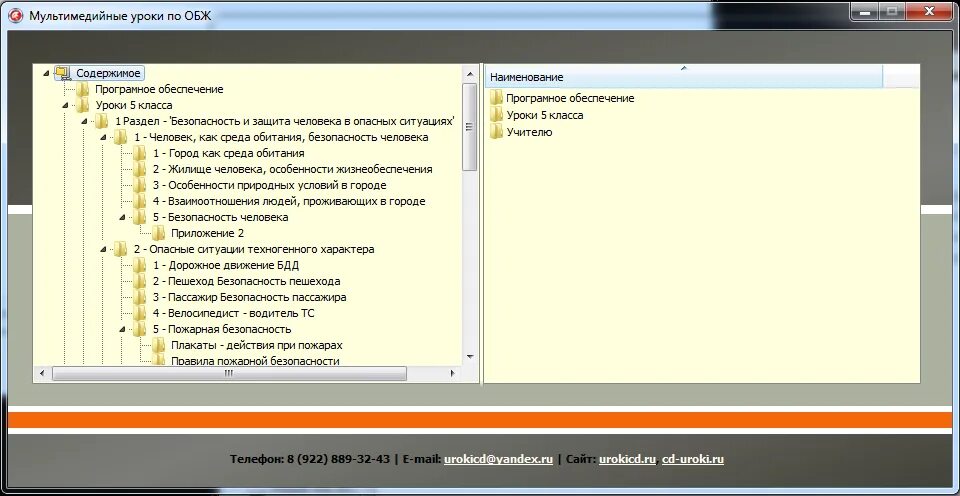Click folder icon of 'Опасные ситуации техногенного характера'

120,249
